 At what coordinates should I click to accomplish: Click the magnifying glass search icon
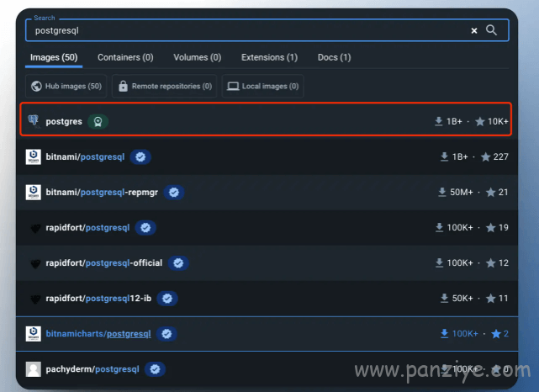491,30
